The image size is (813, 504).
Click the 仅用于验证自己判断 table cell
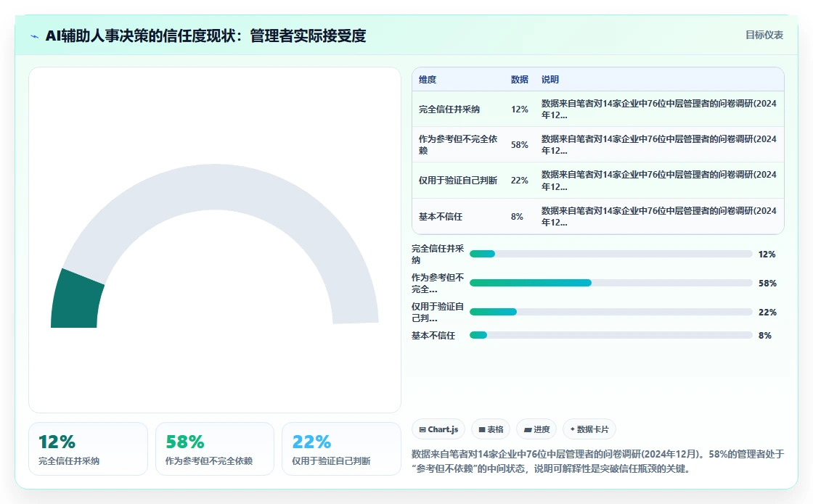pyautogui.click(x=458, y=181)
